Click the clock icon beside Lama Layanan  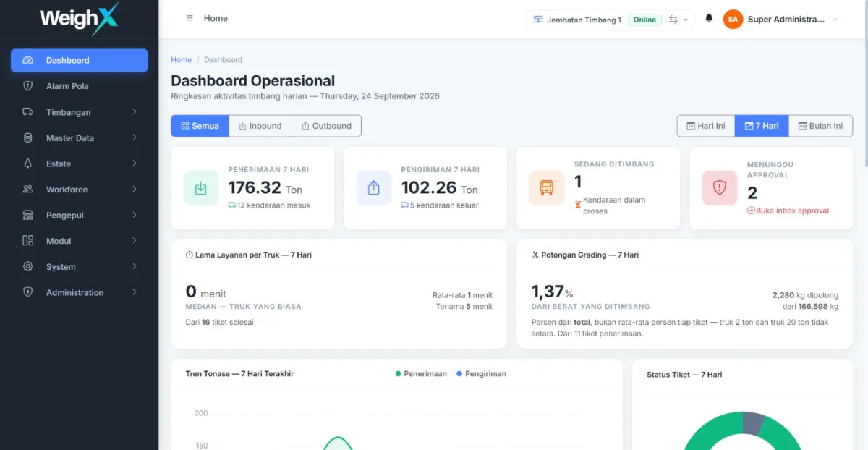pyautogui.click(x=190, y=255)
